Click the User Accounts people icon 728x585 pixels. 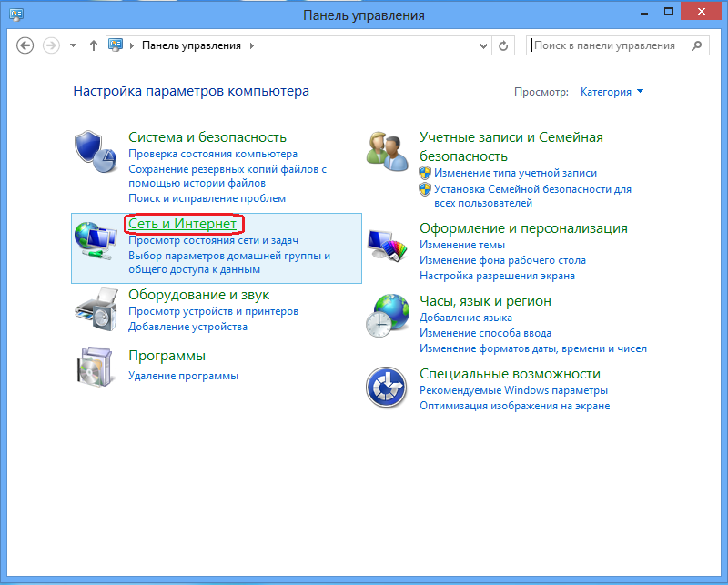point(388,151)
